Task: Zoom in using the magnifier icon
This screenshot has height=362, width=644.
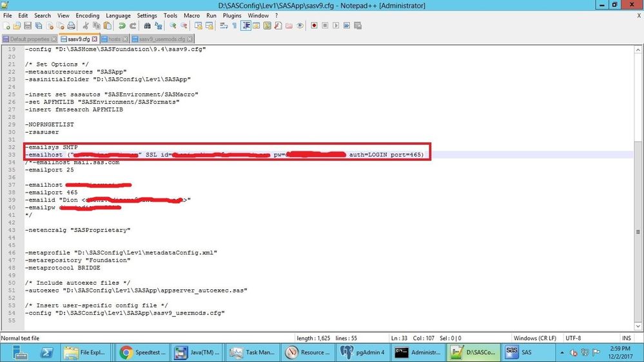Action: 173,26
